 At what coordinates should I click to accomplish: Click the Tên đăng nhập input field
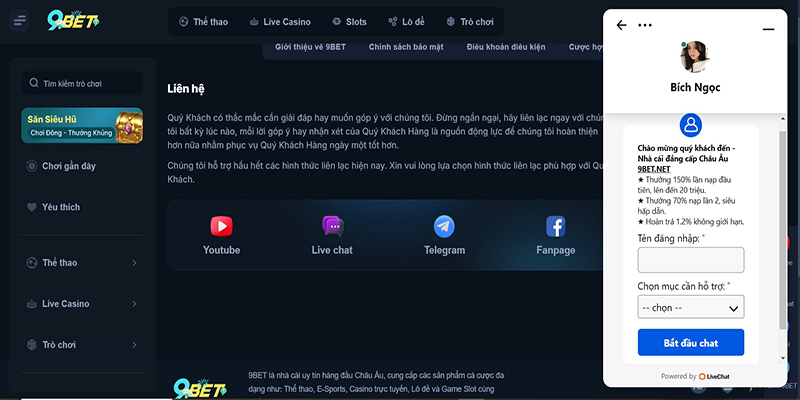click(x=690, y=260)
